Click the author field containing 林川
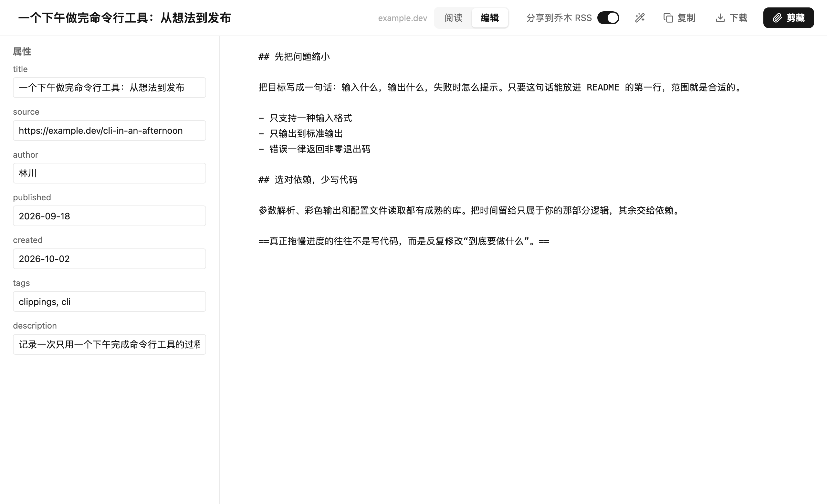Image resolution: width=827 pixels, height=504 pixels. pos(110,173)
